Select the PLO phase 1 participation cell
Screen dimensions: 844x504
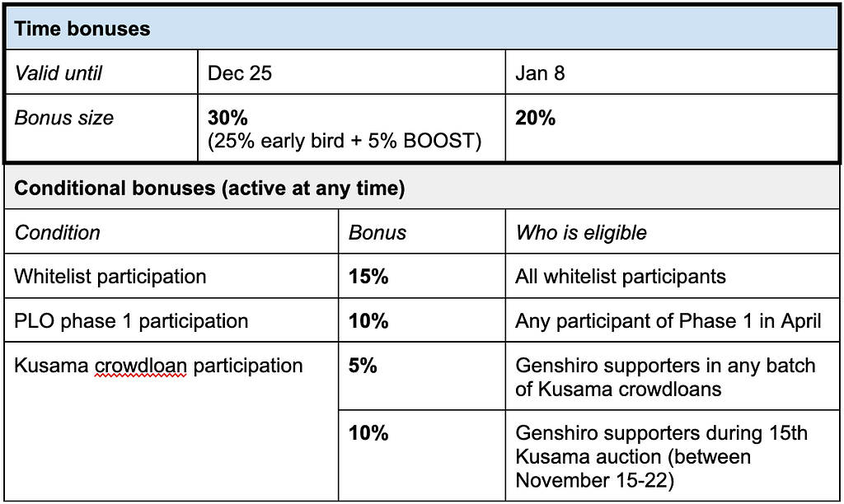pos(171,320)
